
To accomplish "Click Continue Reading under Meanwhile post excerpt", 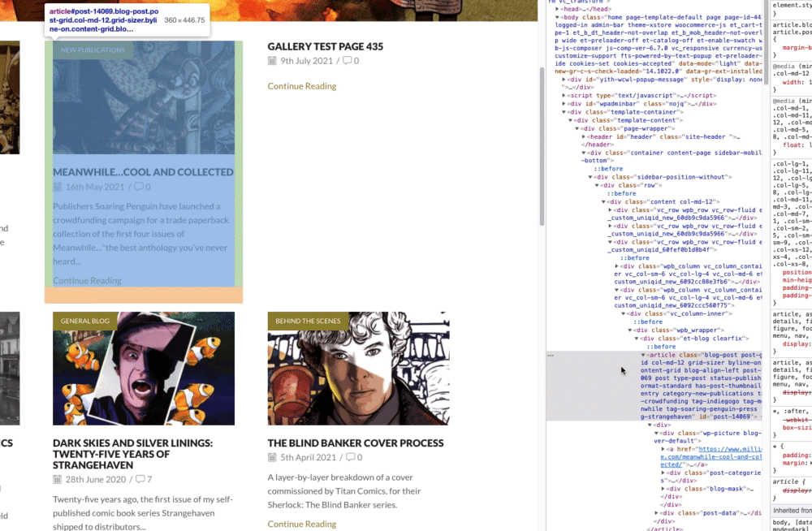I will (87, 280).
